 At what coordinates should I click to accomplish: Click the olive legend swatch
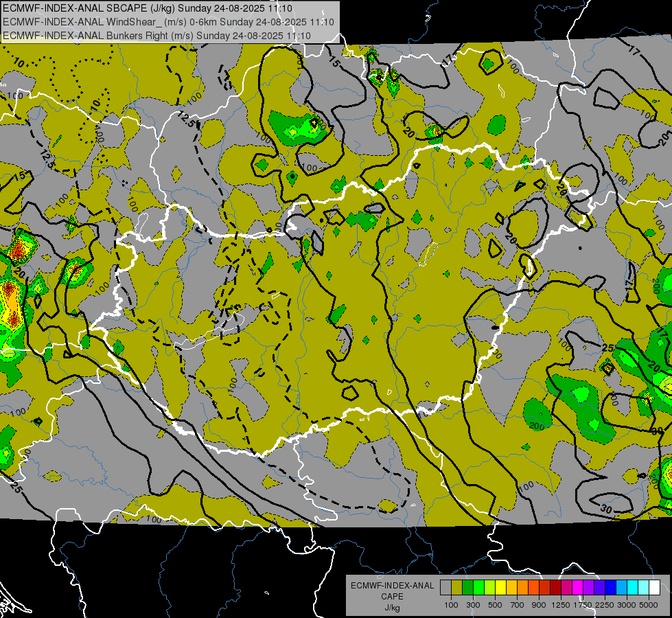click(457, 588)
